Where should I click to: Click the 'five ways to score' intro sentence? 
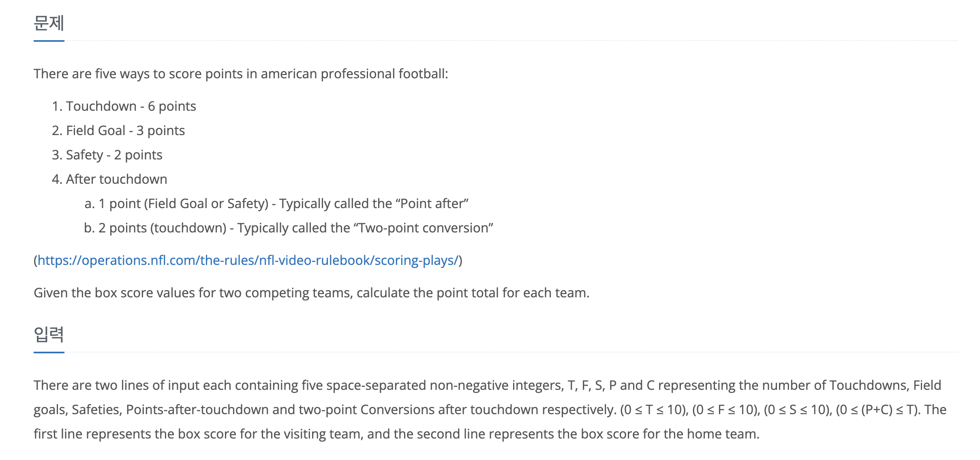(241, 74)
